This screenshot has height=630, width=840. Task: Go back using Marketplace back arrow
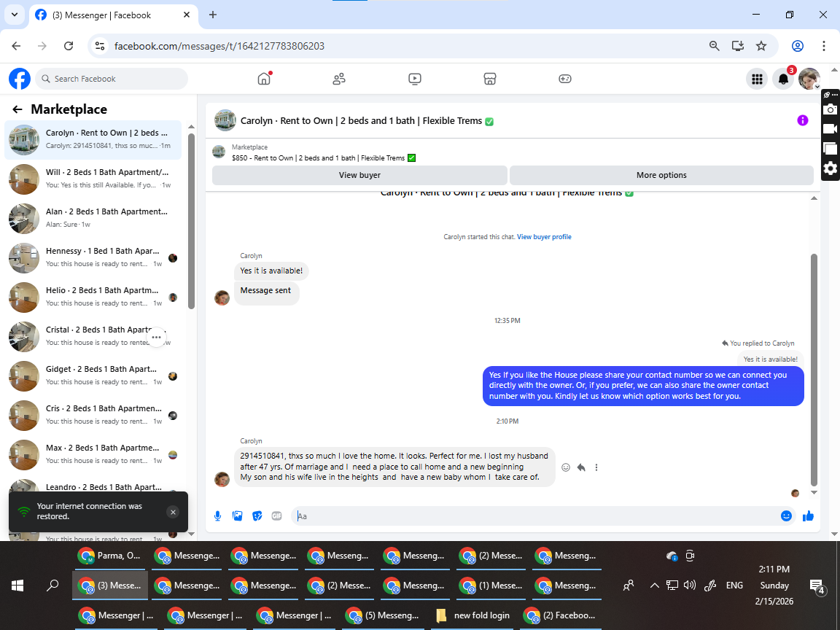17,109
